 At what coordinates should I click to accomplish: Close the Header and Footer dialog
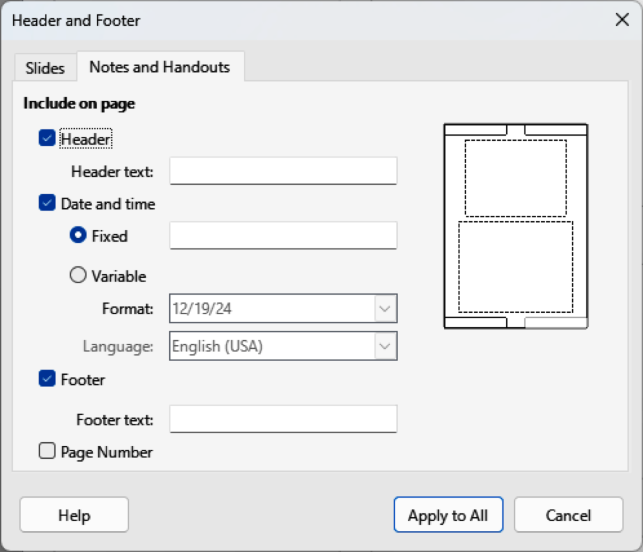[x=620, y=20]
